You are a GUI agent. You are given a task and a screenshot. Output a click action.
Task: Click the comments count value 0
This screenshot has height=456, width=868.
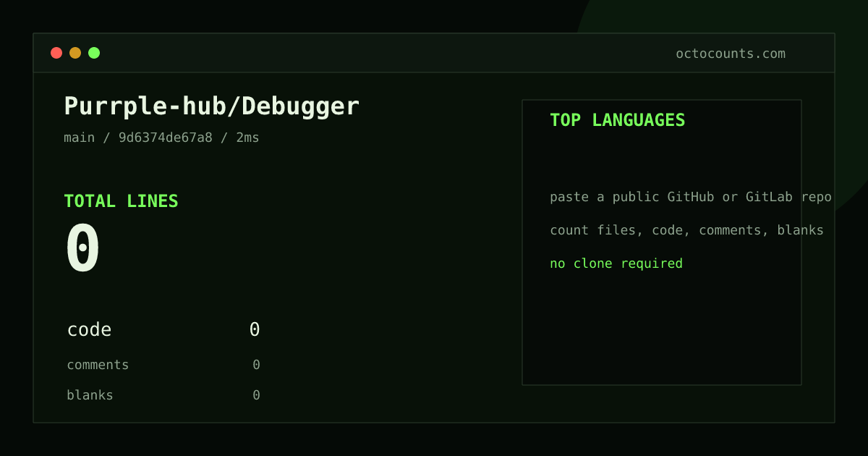(x=256, y=365)
